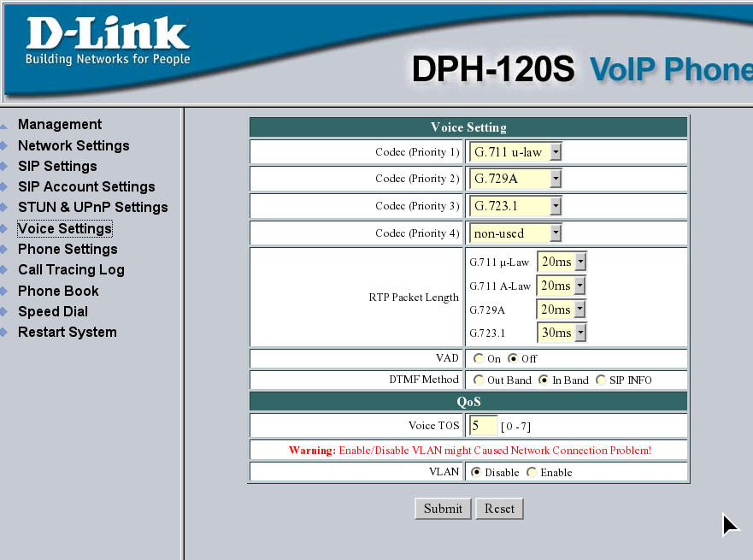The height and width of the screenshot is (560, 753).
Task: Turn VAD On
Action: pyautogui.click(x=479, y=358)
